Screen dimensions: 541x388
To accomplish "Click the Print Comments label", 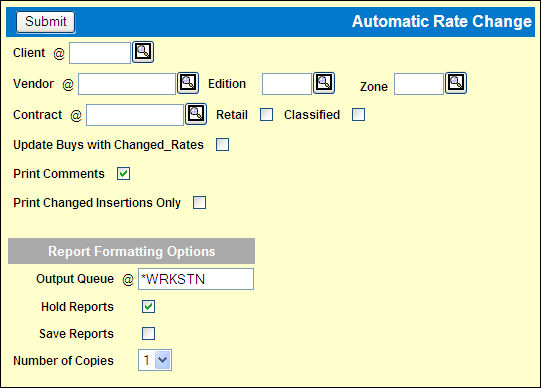I will click(59, 174).
